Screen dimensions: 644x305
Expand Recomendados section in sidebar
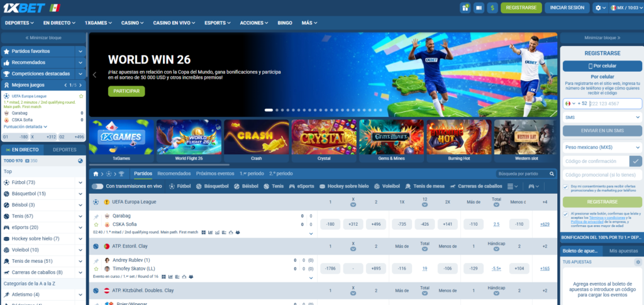(80, 62)
